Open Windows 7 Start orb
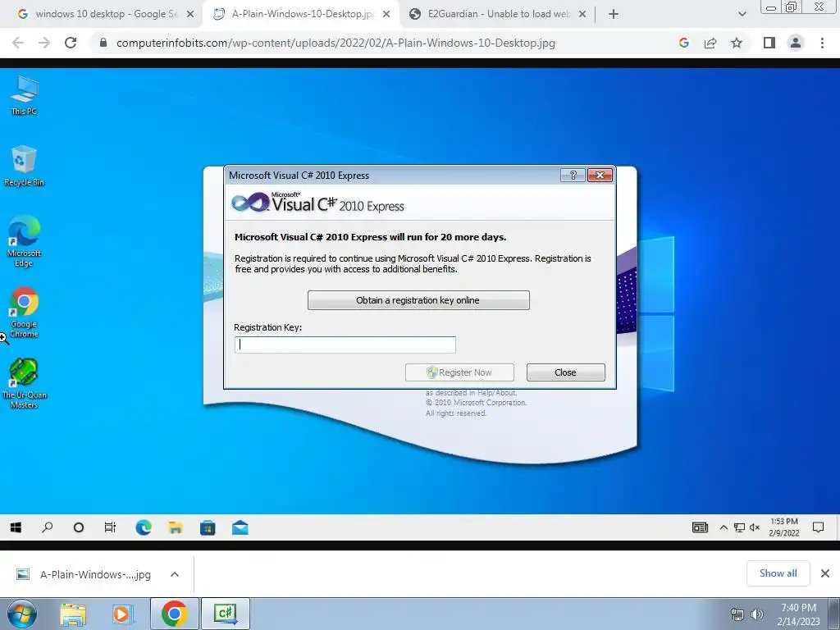 pyautogui.click(x=22, y=614)
